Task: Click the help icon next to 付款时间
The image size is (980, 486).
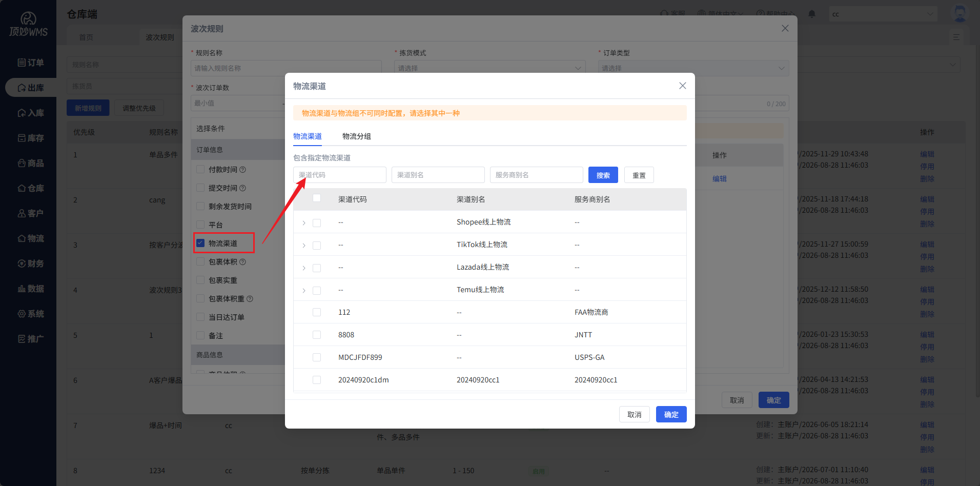Action: pyautogui.click(x=243, y=170)
